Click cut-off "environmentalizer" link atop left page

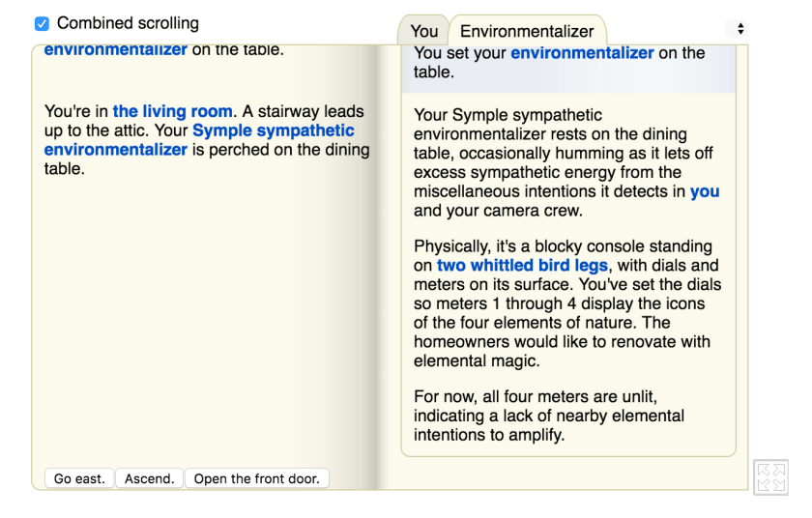pyautogui.click(x=115, y=49)
